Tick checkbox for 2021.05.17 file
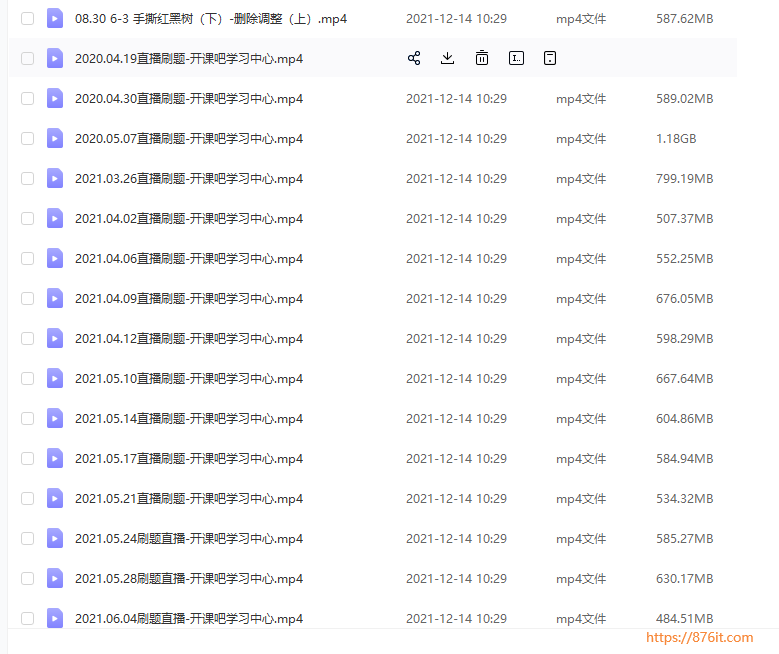779x654 pixels. [27, 458]
